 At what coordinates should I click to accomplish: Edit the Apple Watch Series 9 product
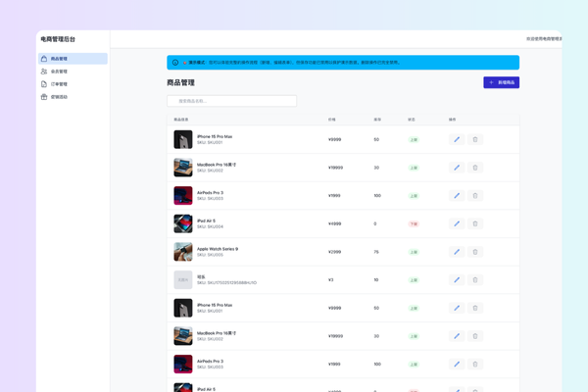[x=457, y=252]
